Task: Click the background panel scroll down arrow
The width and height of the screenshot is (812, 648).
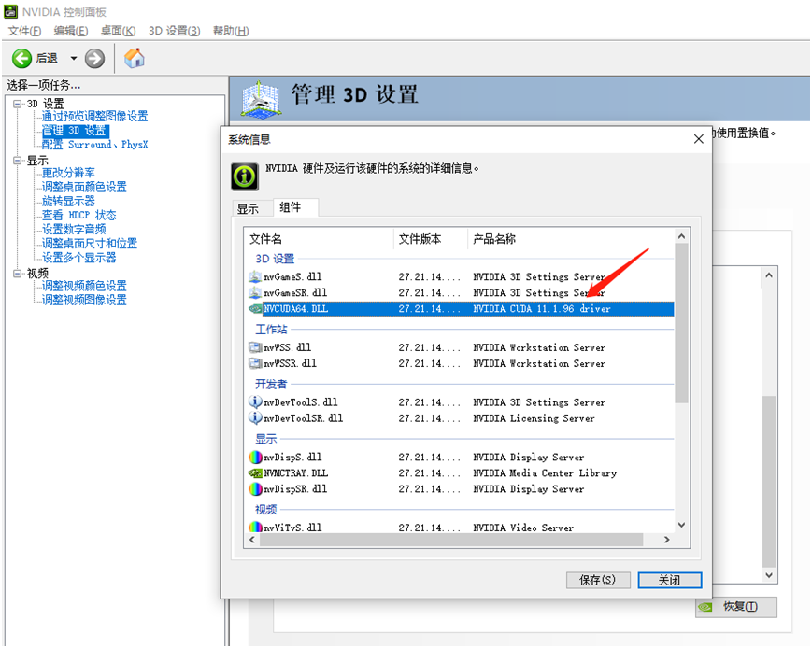Action: pos(769,575)
